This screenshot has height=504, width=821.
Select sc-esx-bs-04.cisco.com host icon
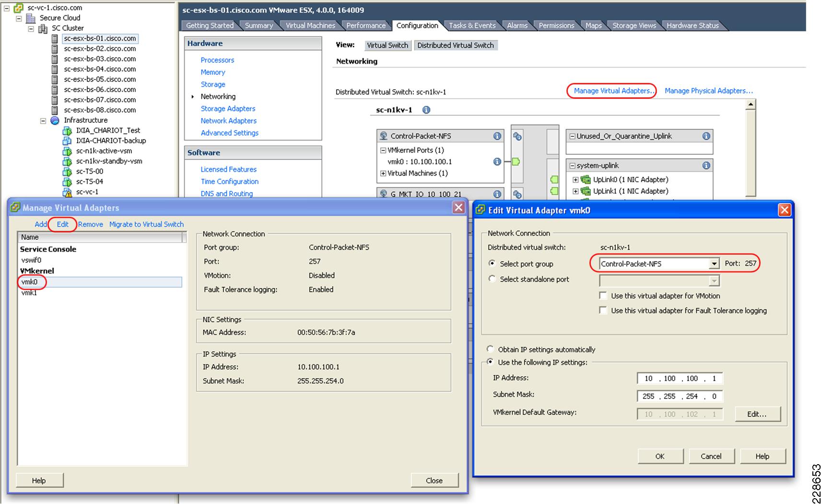[55, 69]
